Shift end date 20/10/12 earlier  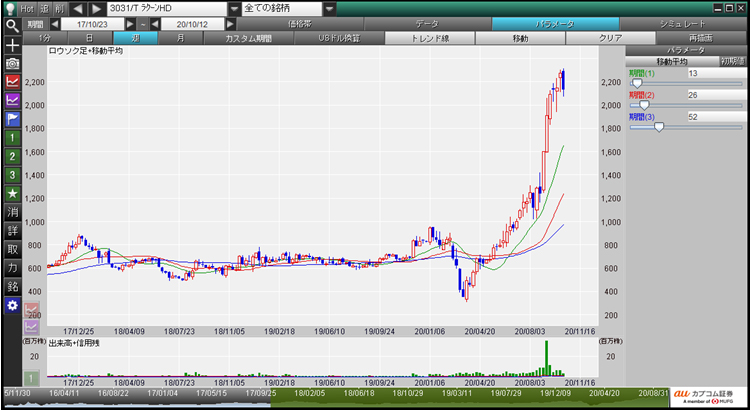155,24
